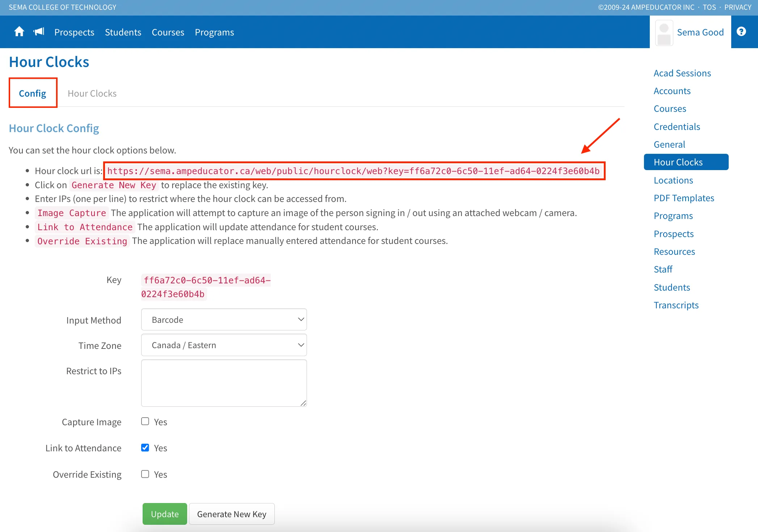Image resolution: width=758 pixels, height=532 pixels.
Task: Open the Courses top menu
Action: point(168,32)
